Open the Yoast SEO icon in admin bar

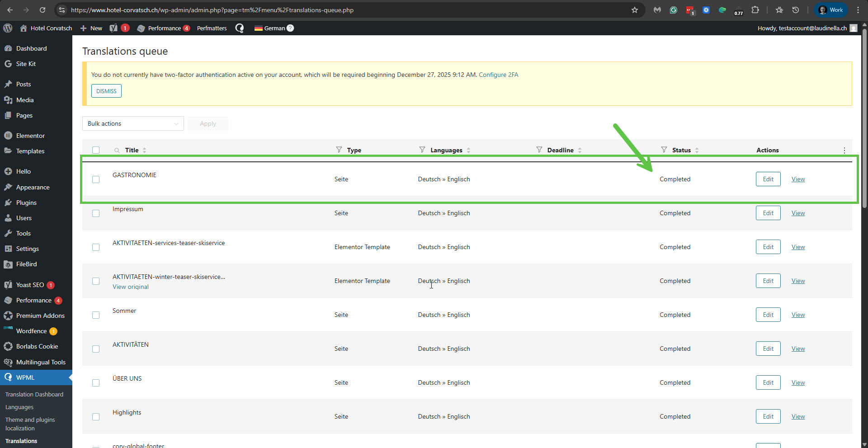click(113, 28)
